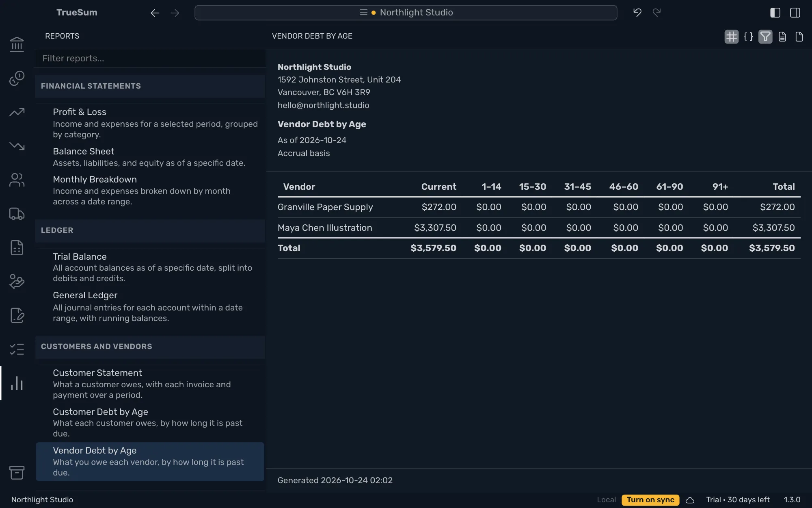The width and height of the screenshot is (812, 508).
Task: Click the redo arrow icon
Action: click(657, 13)
